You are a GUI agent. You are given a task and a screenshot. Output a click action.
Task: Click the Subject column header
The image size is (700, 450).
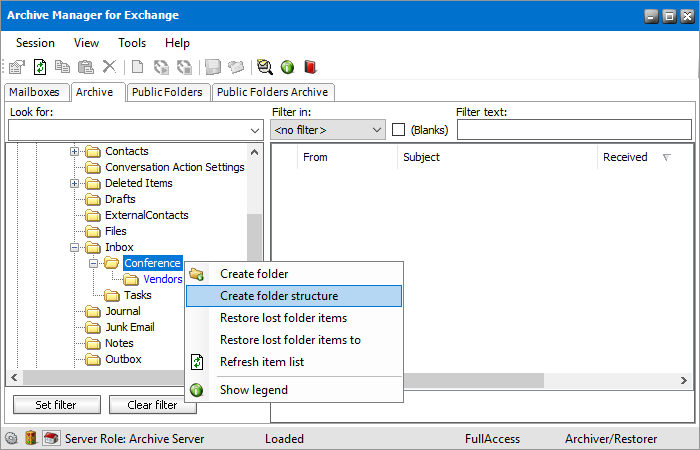(497, 157)
